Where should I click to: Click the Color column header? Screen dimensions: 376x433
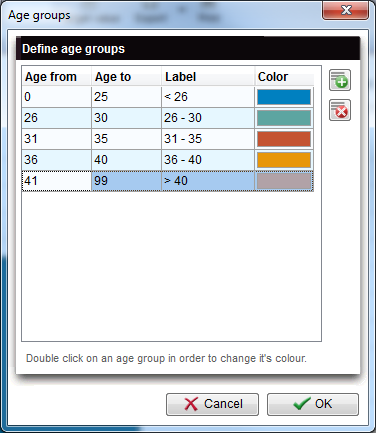coord(284,77)
